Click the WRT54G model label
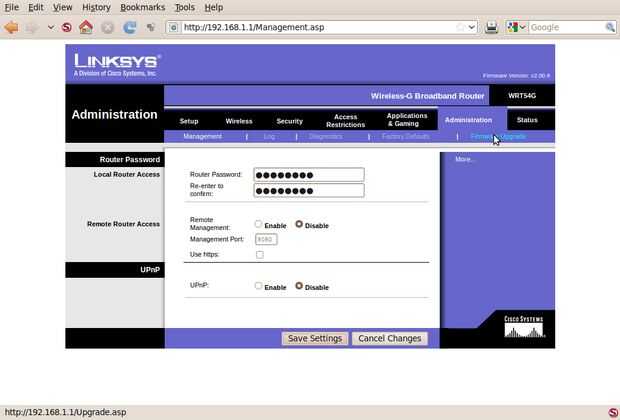This screenshot has height=420, width=620. [x=522, y=96]
